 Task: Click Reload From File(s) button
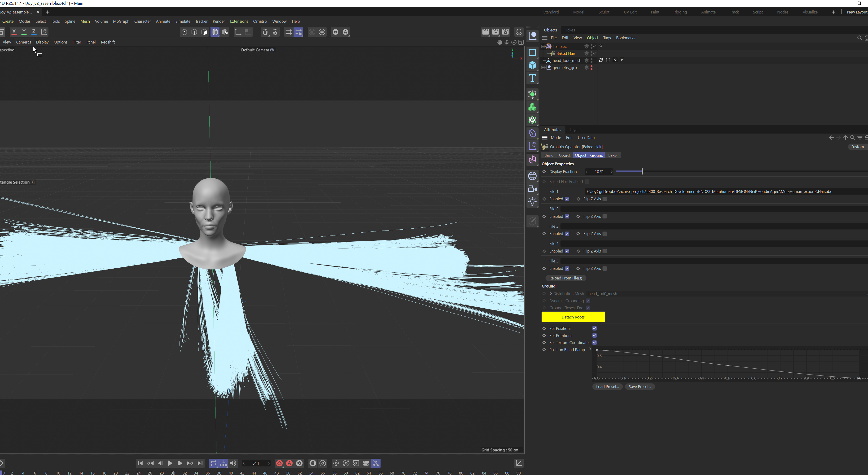pyautogui.click(x=566, y=278)
